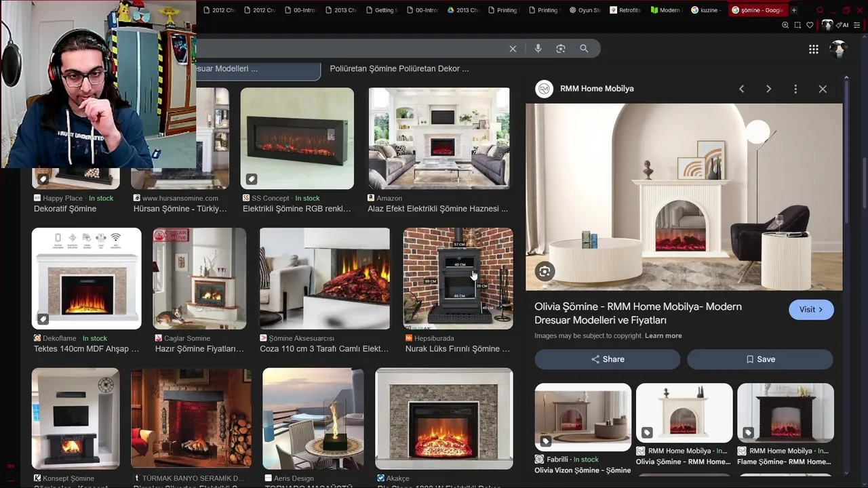Click the product tag on Dekoflame fireplace image
868x488 pixels.
click(43, 319)
